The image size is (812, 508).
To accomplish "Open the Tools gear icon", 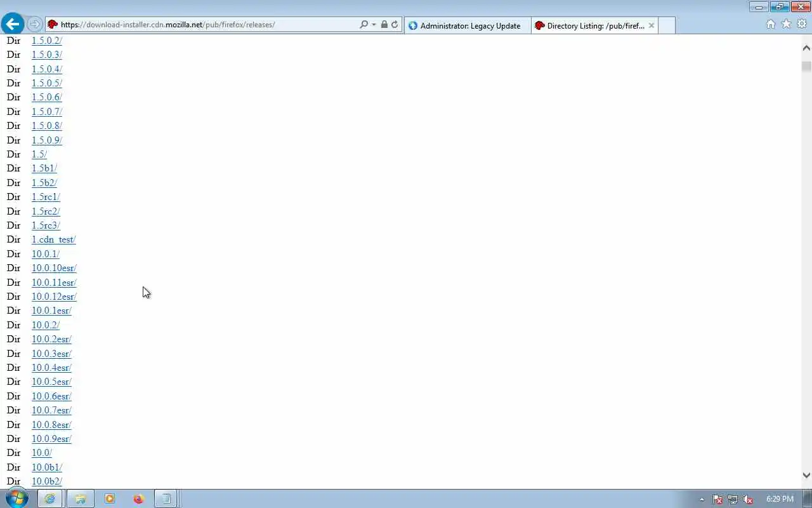I will point(802,24).
